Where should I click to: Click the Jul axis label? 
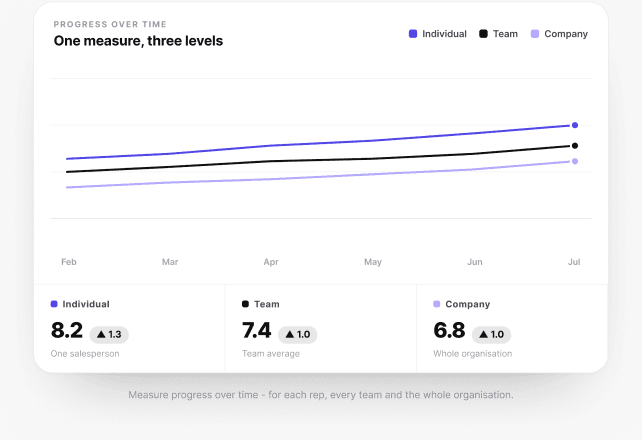tap(574, 262)
